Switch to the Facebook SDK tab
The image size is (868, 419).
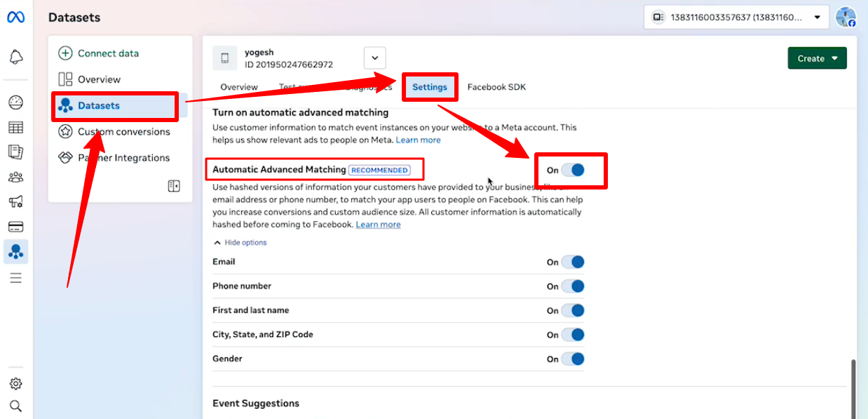(496, 87)
